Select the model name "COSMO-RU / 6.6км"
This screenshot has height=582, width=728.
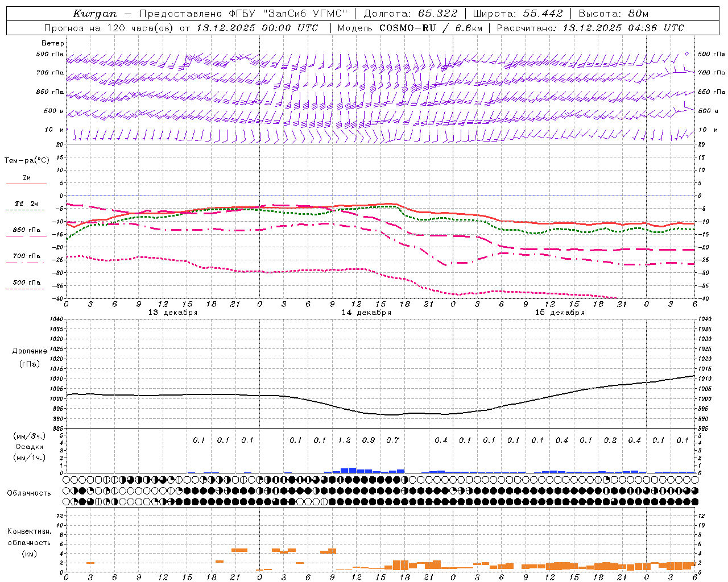coord(431,28)
